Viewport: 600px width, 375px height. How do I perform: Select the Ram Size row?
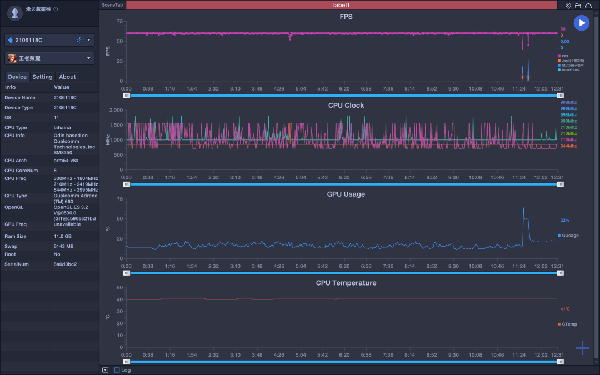(50, 236)
